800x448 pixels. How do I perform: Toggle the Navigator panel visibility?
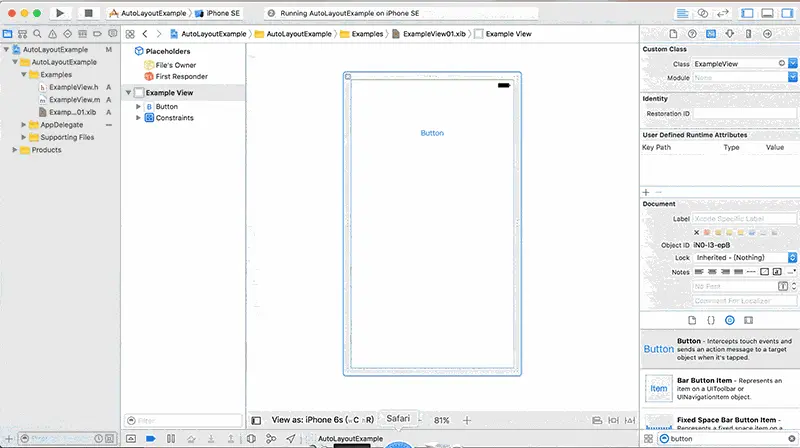[x=747, y=13]
